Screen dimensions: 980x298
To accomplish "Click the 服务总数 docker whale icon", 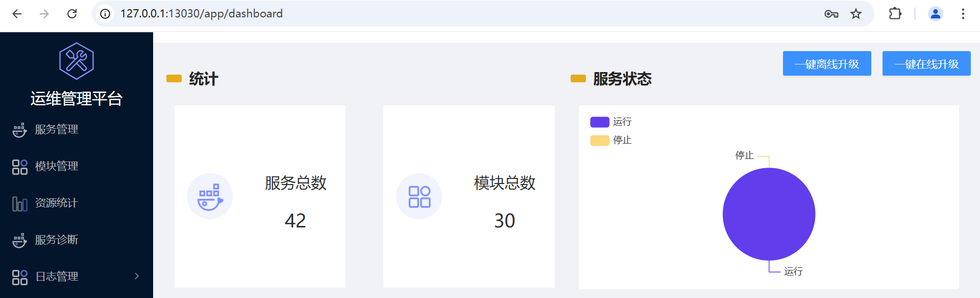I will pyautogui.click(x=210, y=196).
